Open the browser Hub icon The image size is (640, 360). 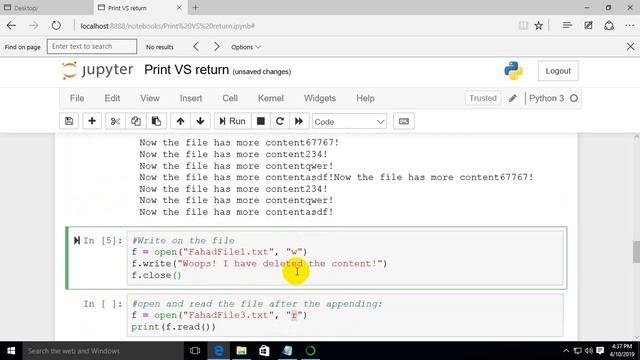[567, 26]
